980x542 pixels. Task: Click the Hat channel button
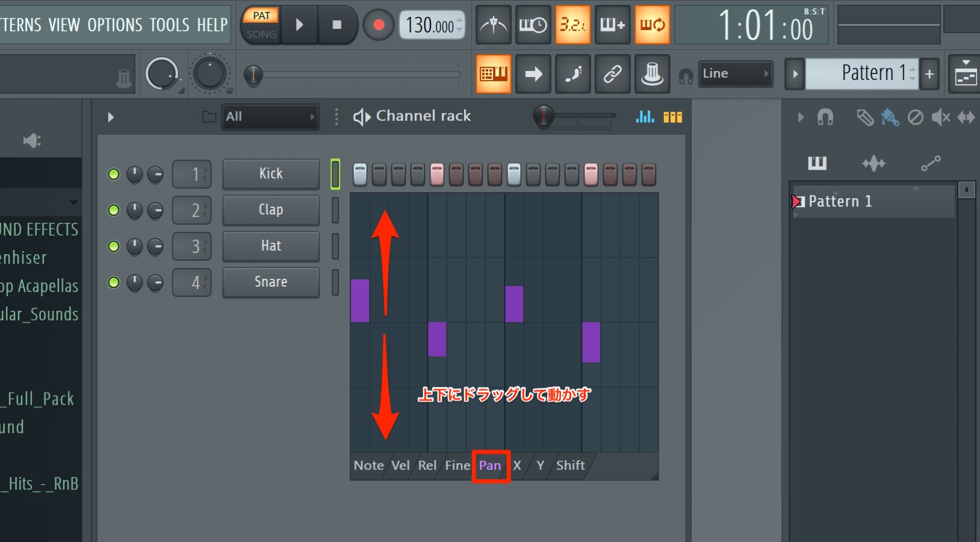[271, 246]
